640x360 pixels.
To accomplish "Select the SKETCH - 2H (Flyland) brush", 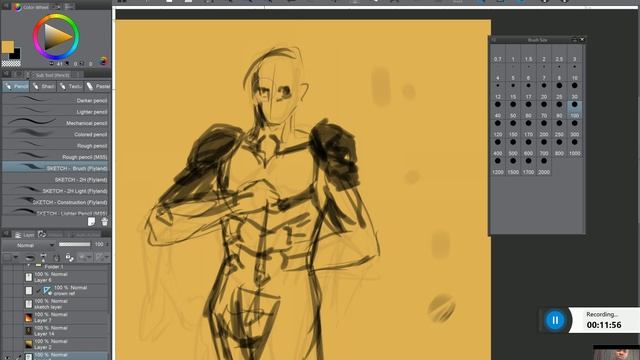I will (x=56, y=180).
